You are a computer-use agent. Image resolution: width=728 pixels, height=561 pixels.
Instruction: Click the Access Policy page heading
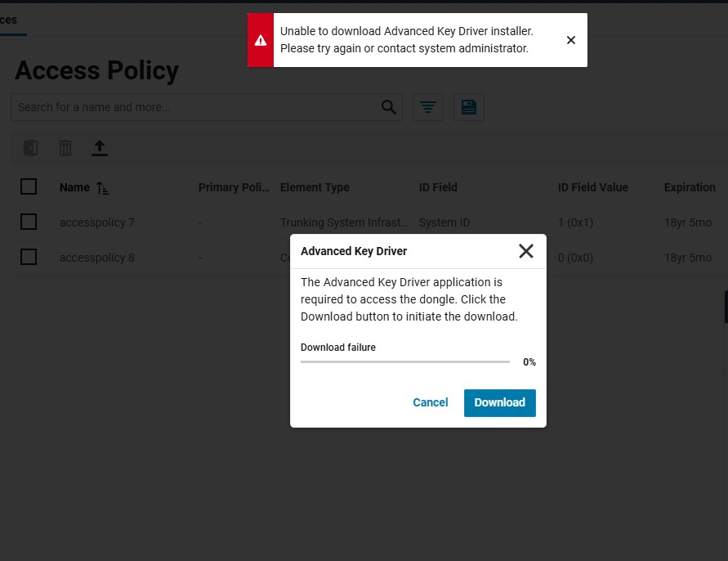pyautogui.click(x=96, y=70)
